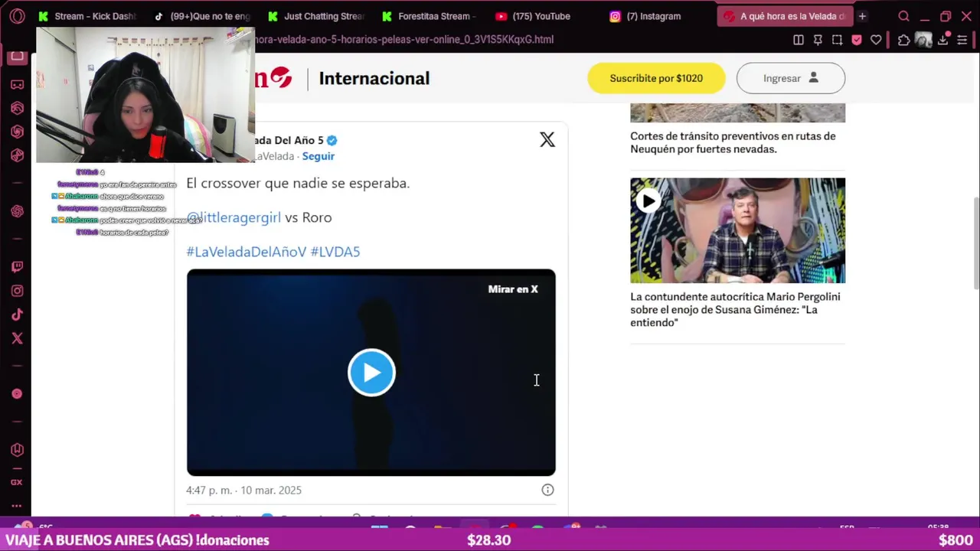Click the page URL in address bar

pyautogui.click(x=404, y=39)
